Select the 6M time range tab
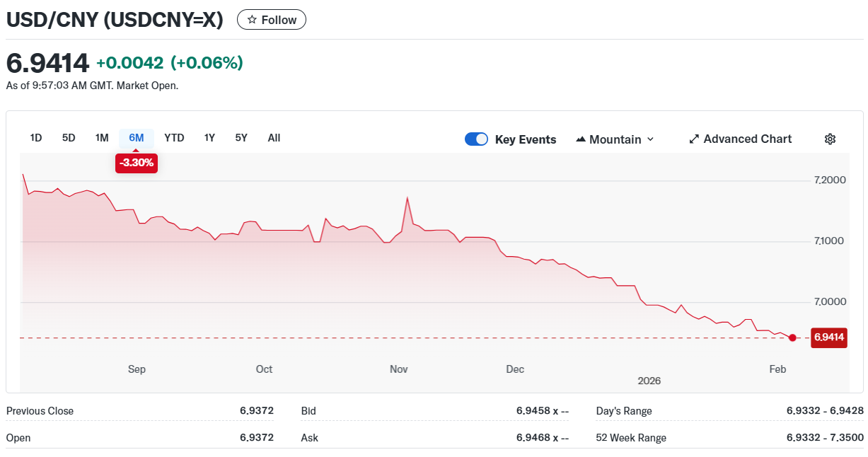The width and height of the screenshot is (868, 457). tap(137, 138)
